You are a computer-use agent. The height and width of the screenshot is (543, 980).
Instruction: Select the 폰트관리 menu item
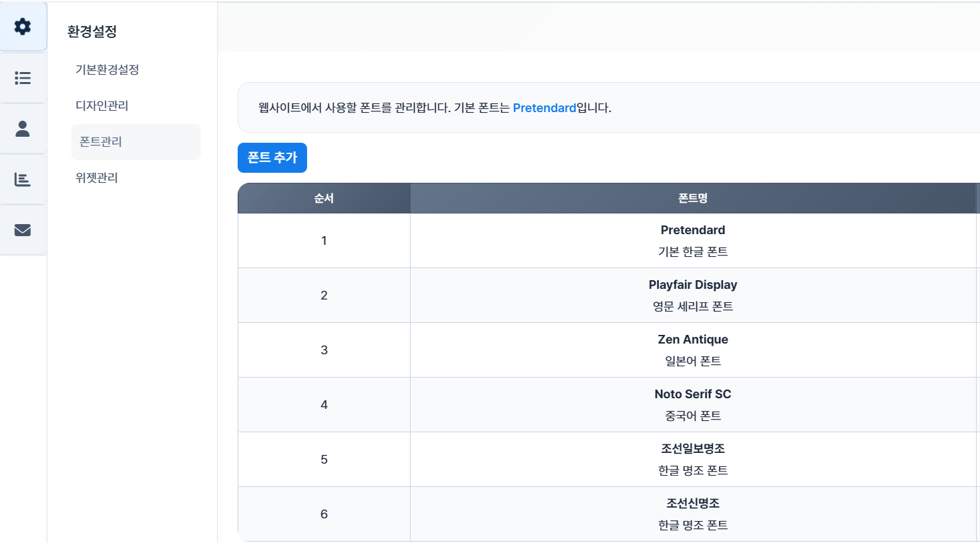[x=136, y=141]
